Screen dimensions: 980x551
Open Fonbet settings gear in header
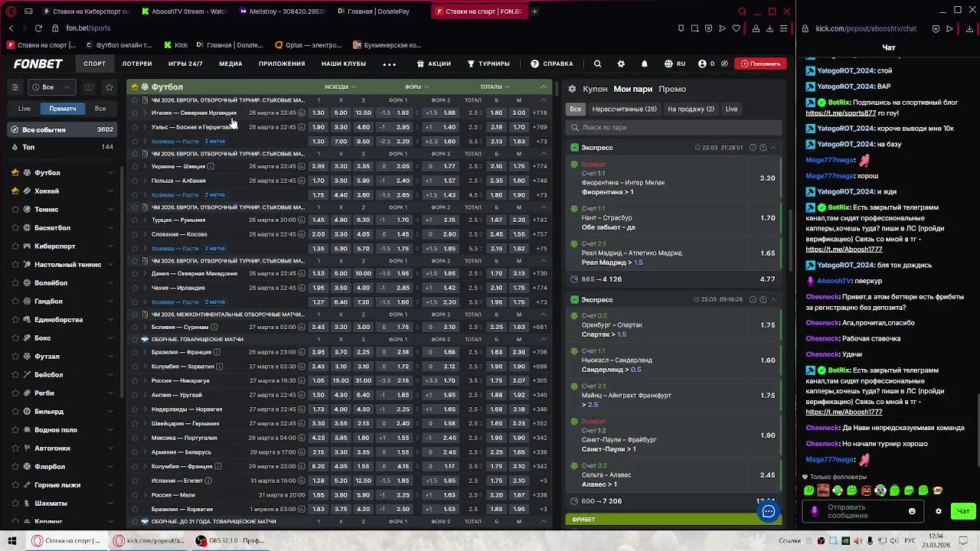point(621,64)
